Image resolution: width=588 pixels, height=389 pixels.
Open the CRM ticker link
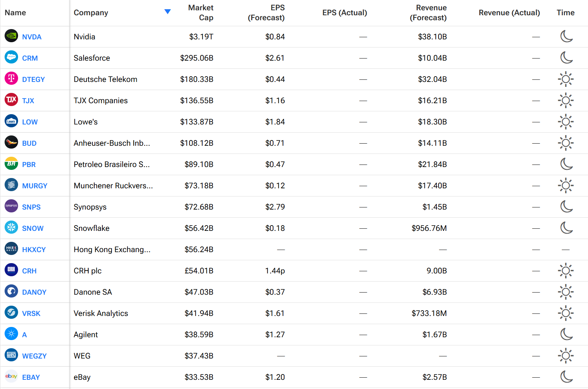point(30,58)
